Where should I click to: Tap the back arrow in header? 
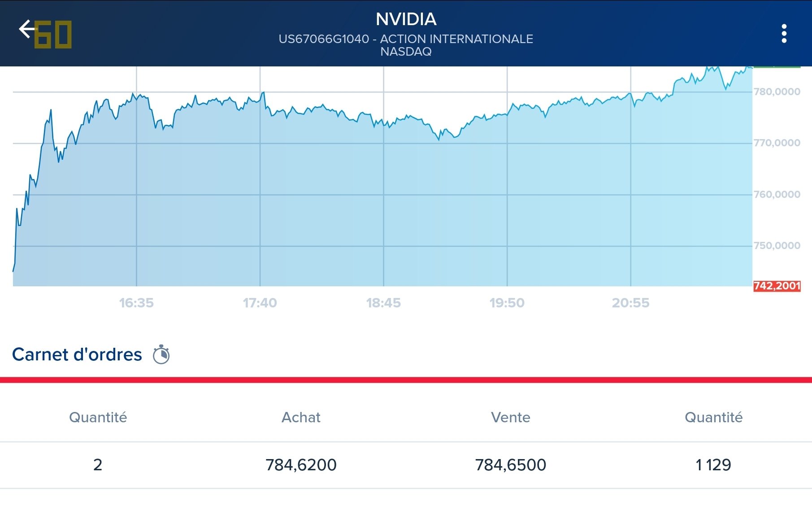tap(26, 30)
